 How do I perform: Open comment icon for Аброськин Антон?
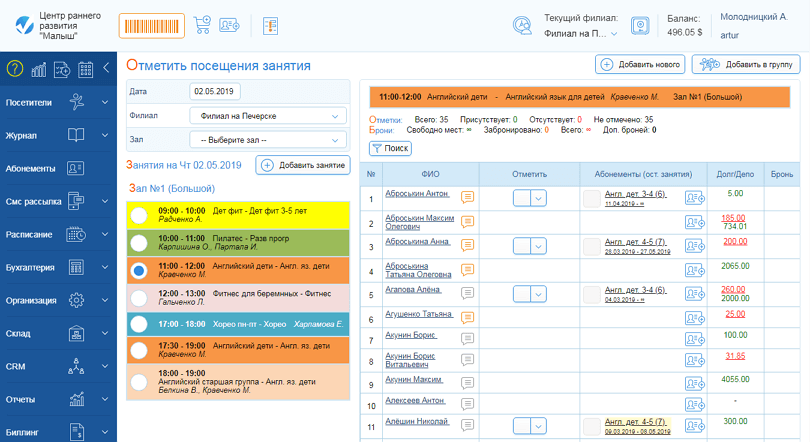point(467,198)
